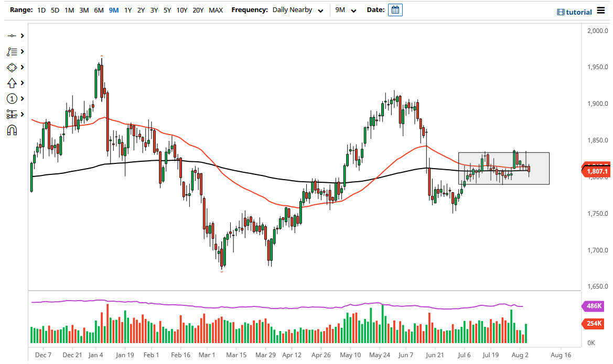Select the active 9M range
Viewport: 613px width, 364px height.
114,10
